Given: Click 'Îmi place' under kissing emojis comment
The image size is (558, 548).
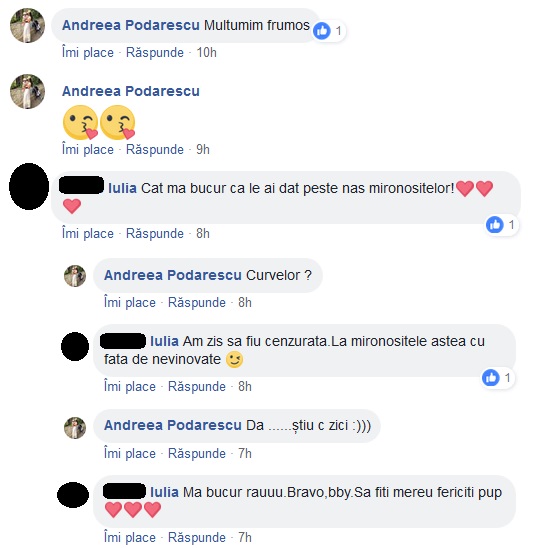Looking at the screenshot, I should pyautogui.click(x=88, y=149).
